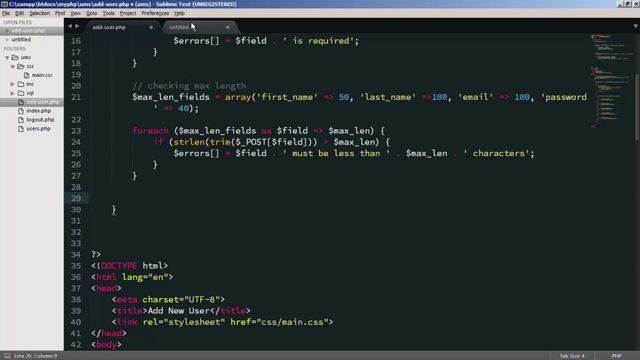Screen dimensions: 640x360
Task: Select the inc folder label
Action: (30, 84)
